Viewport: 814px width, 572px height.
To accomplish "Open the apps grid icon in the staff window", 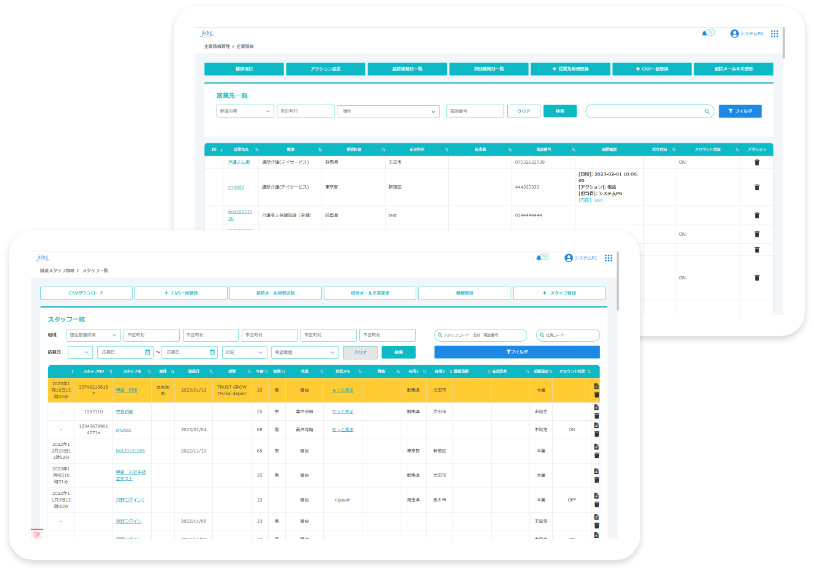I will coord(606,257).
